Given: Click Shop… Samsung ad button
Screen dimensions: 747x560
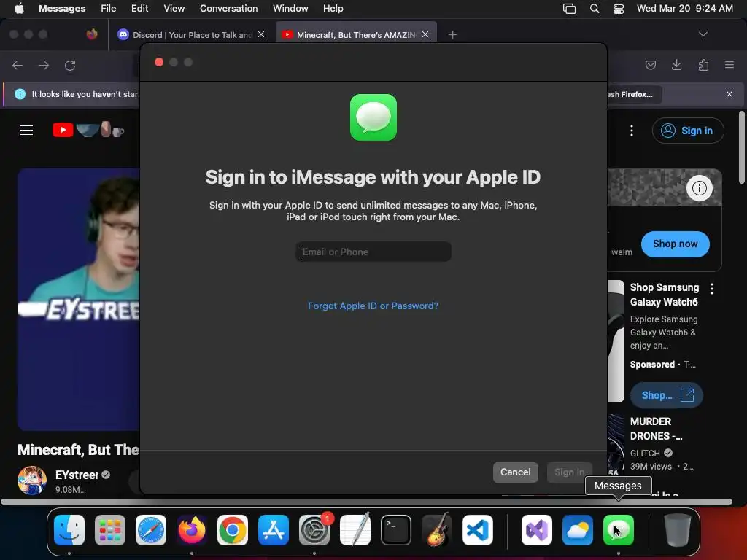Looking at the screenshot, I should tap(666, 395).
